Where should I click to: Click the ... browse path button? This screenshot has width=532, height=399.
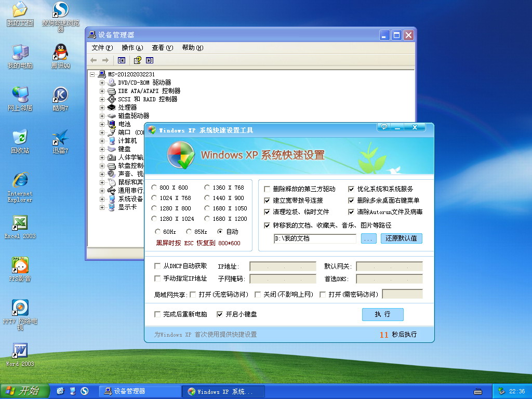tap(368, 238)
